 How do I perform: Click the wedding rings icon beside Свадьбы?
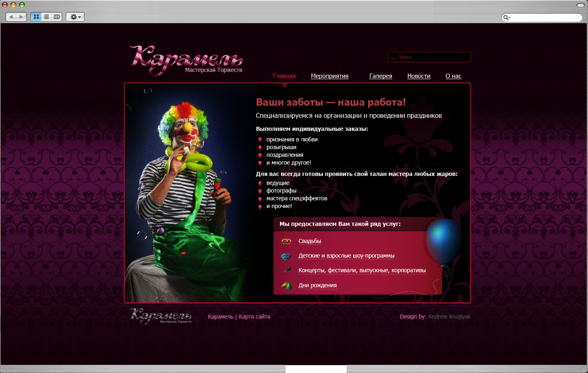coord(286,241)
